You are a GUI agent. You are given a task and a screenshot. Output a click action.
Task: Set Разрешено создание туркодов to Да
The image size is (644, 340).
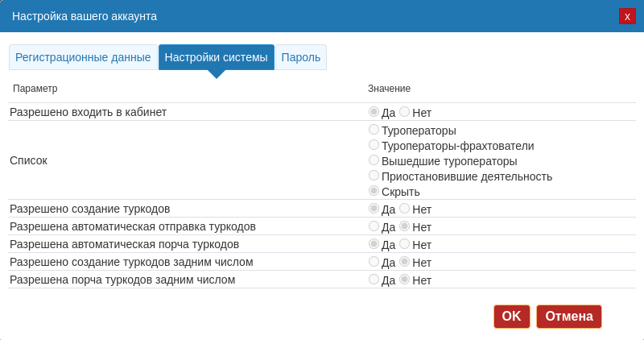click(374, 209)
